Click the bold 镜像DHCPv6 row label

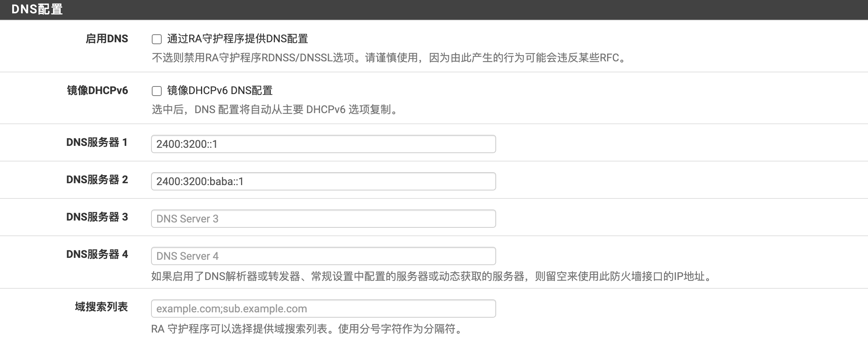pos(97,91)
